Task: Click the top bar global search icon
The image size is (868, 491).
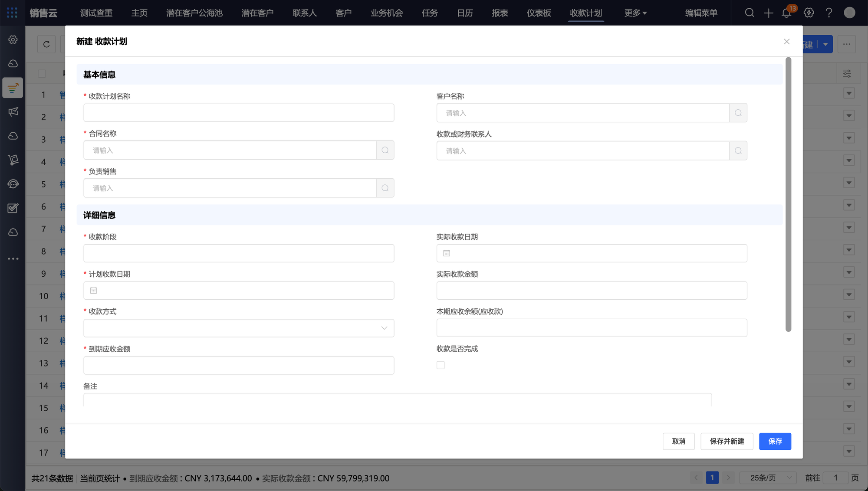Action: (749, 13)
